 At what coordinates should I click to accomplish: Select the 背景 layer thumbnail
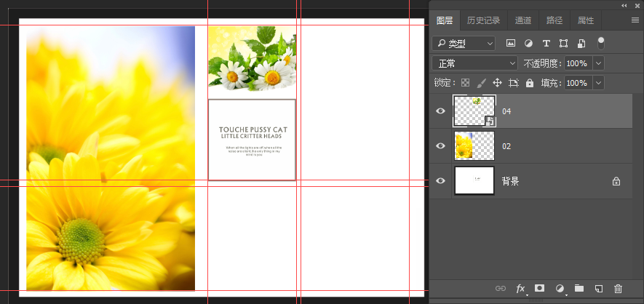click(474, 180)
